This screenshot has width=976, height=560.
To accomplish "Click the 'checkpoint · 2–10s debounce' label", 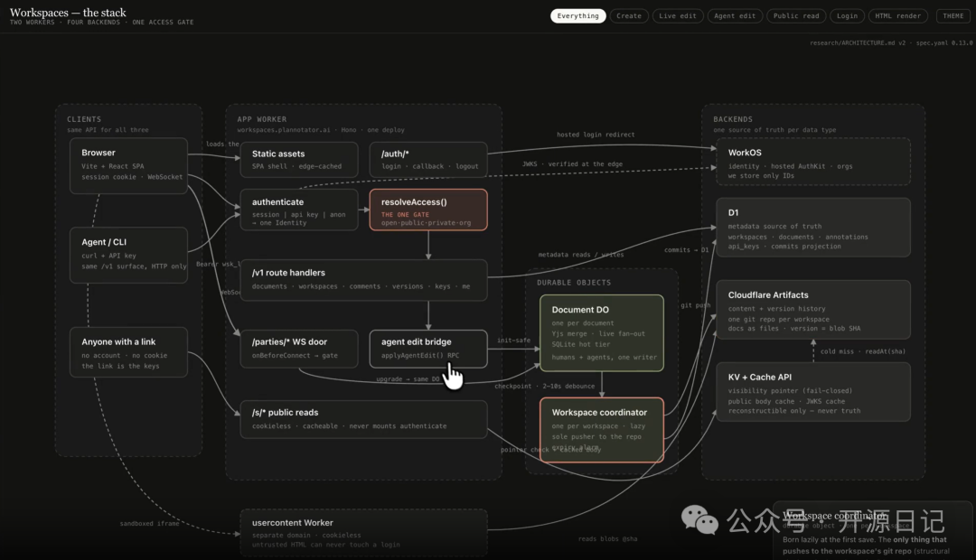I will pyautogui.click(x=545, y=386).
